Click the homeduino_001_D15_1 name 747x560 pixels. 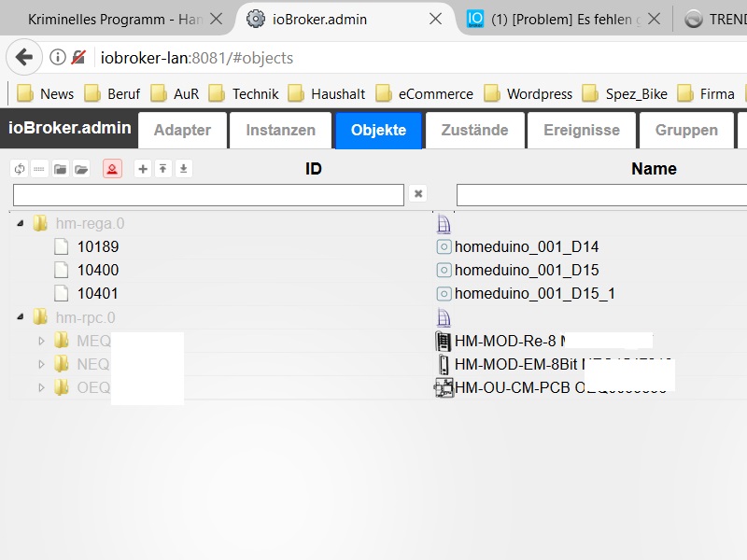click(534, 293)
